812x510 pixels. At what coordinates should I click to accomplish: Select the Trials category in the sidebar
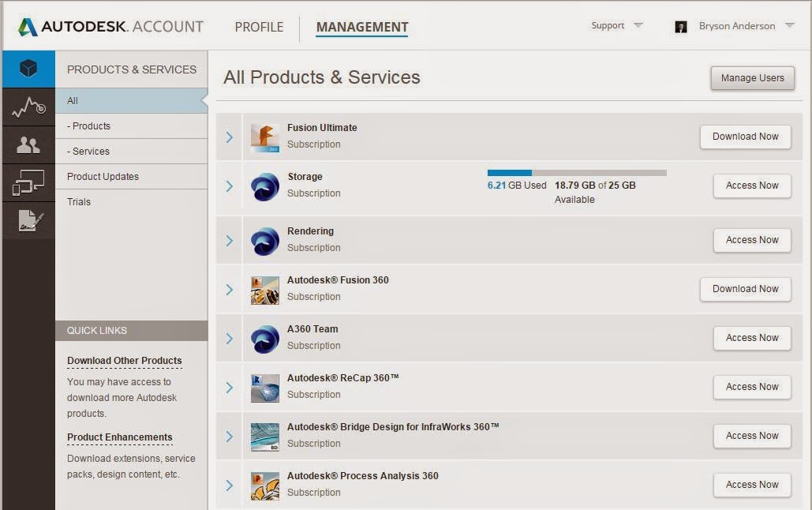[79, 201]
